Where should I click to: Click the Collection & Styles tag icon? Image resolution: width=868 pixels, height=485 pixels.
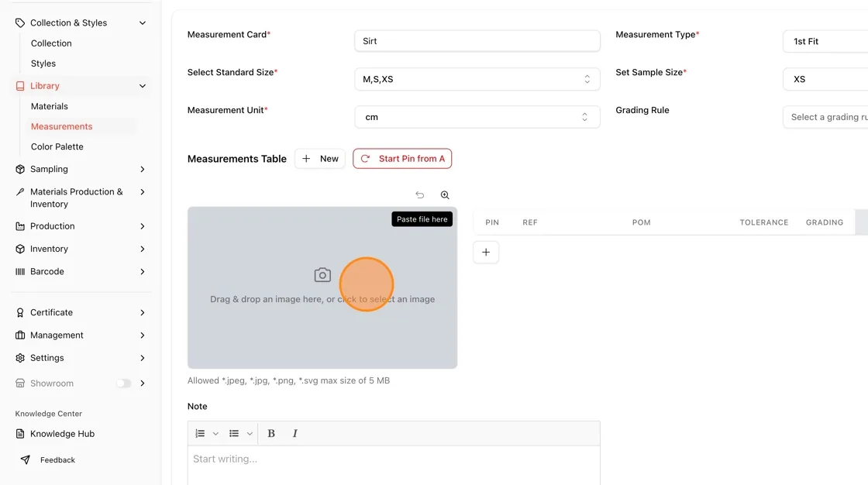(20, 22)
